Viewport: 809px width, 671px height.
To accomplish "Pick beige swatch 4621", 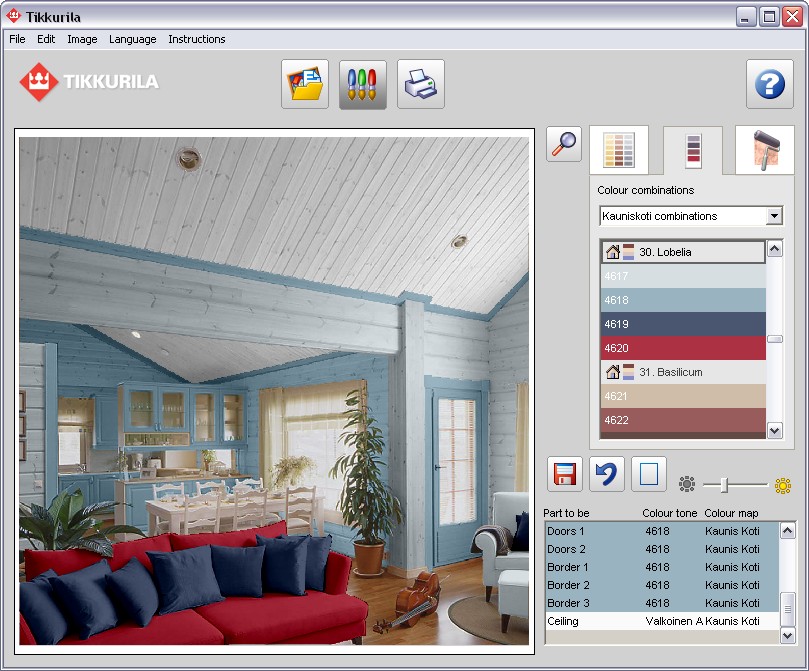I will pos(683,396).
